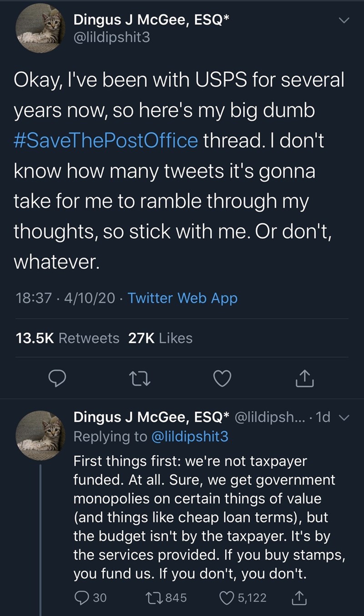Open the Twitter Web App source link

coord(182,298)
